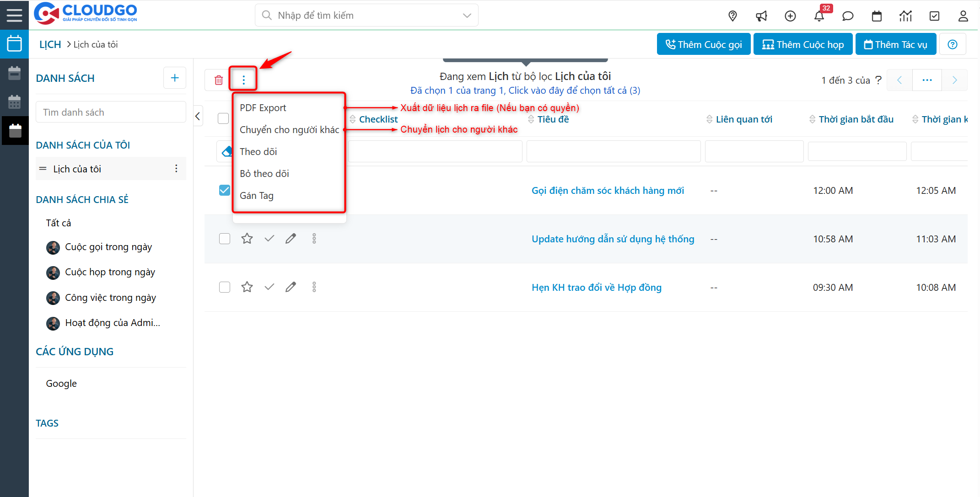Click the quick create plus icon

(790, 16)
